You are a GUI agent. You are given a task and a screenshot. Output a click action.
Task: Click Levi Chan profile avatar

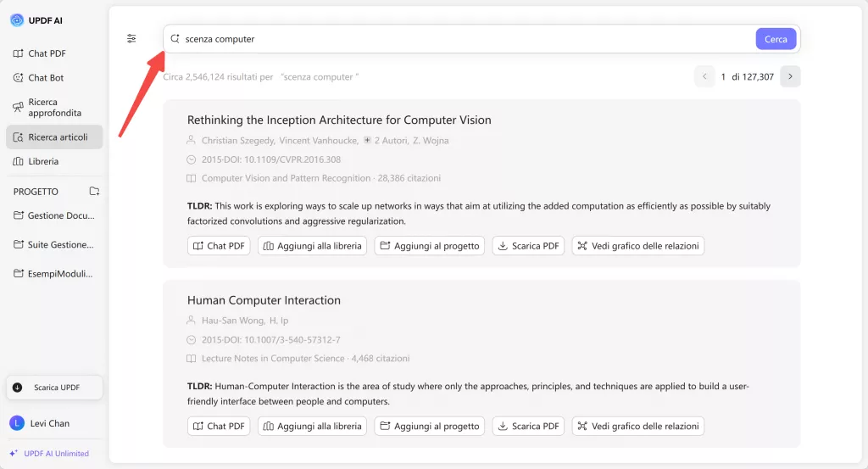click(x=17, y=423)
